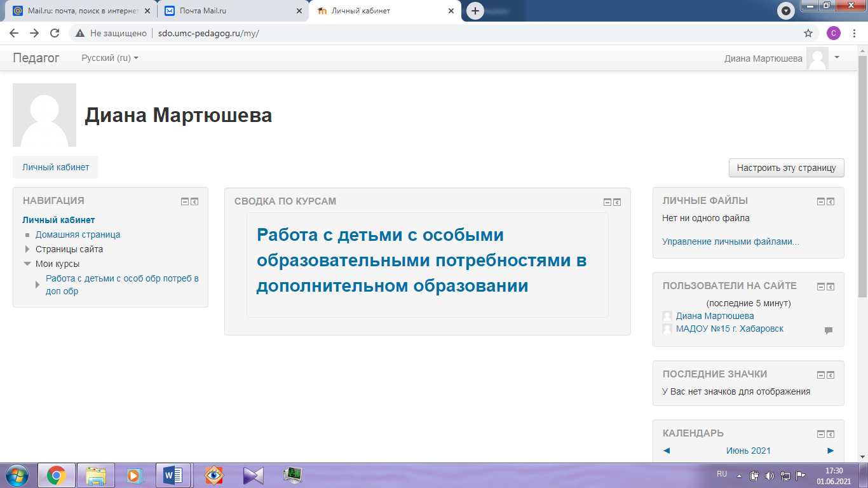
Task: Open Русский (ru) language dropdown
Action: [x=110, y=58]
